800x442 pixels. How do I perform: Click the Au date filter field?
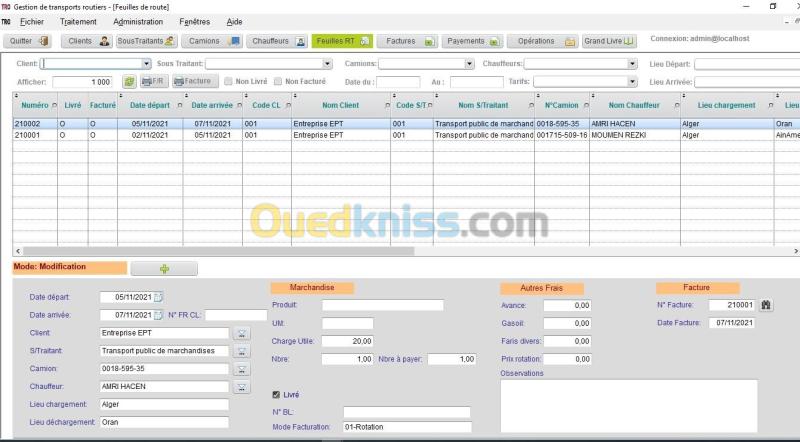(x=477, y=82)
